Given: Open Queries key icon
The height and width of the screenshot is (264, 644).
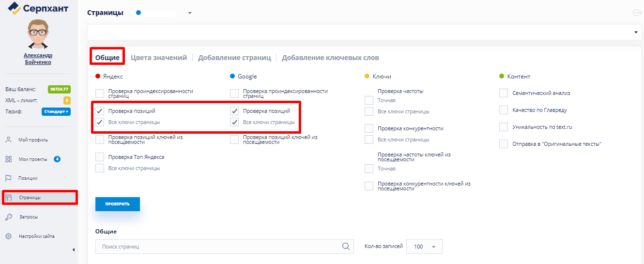Looking at the screenshot, I should point(8,217).
